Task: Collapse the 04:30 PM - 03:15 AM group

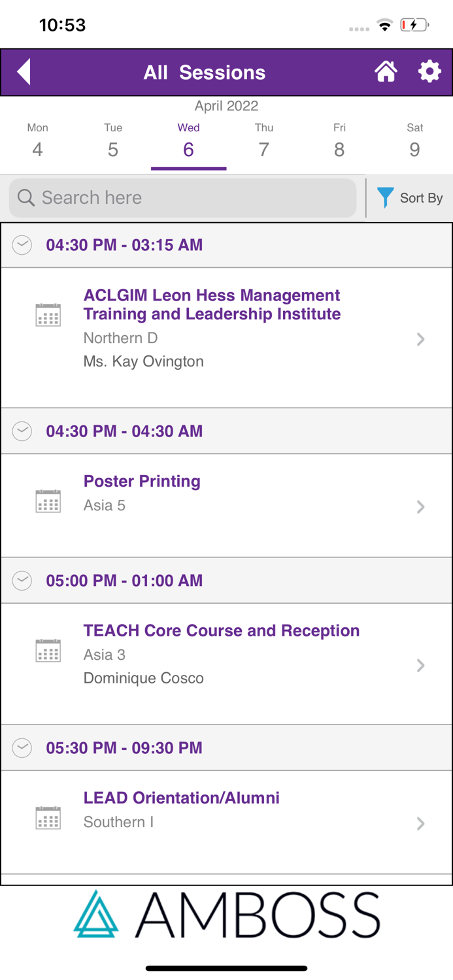Action: tap(22, 245)
